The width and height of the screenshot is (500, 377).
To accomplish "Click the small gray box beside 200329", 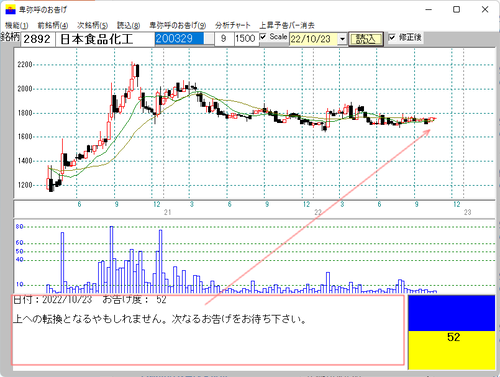I will coord(209,39).
